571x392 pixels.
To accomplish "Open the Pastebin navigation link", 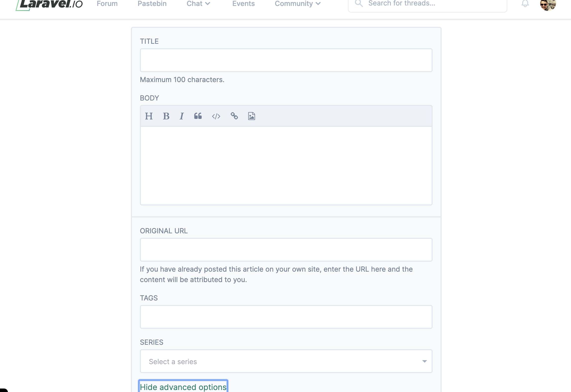I will click(x=152, y=4).
